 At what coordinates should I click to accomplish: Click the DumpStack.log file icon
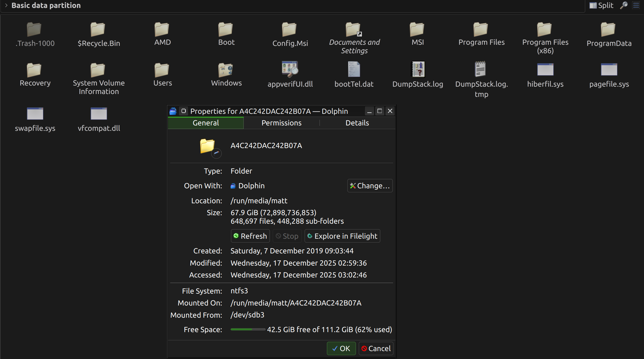coord(418,69)
